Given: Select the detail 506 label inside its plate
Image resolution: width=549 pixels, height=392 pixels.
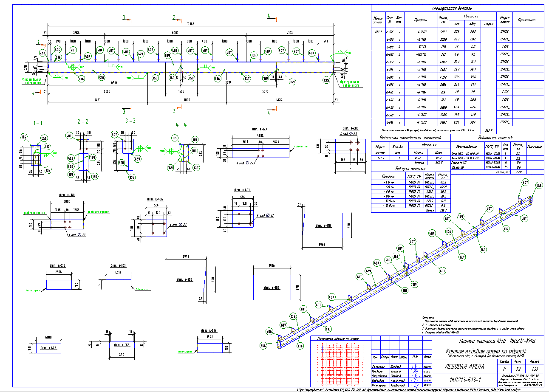Looking at the screenshot, I should pos(185,280).
